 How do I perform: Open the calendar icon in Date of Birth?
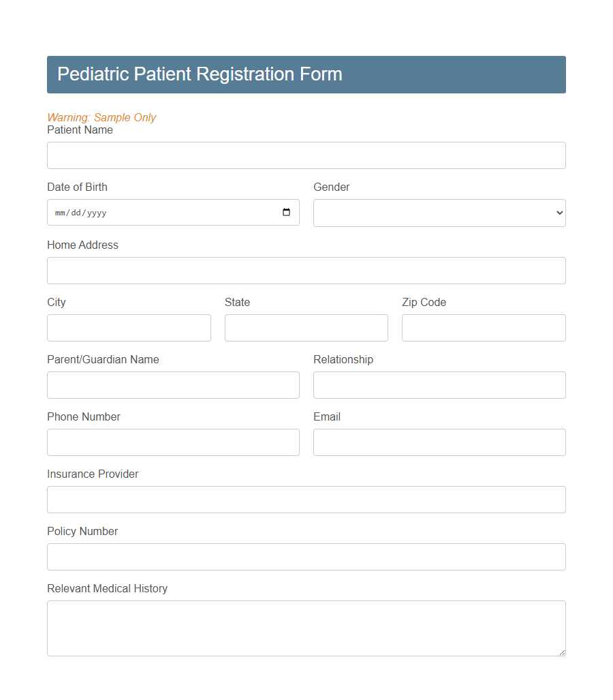coord(286,212)
